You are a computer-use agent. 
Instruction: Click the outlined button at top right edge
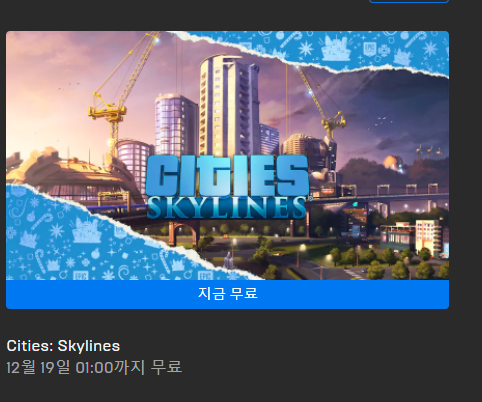point(409,1)
